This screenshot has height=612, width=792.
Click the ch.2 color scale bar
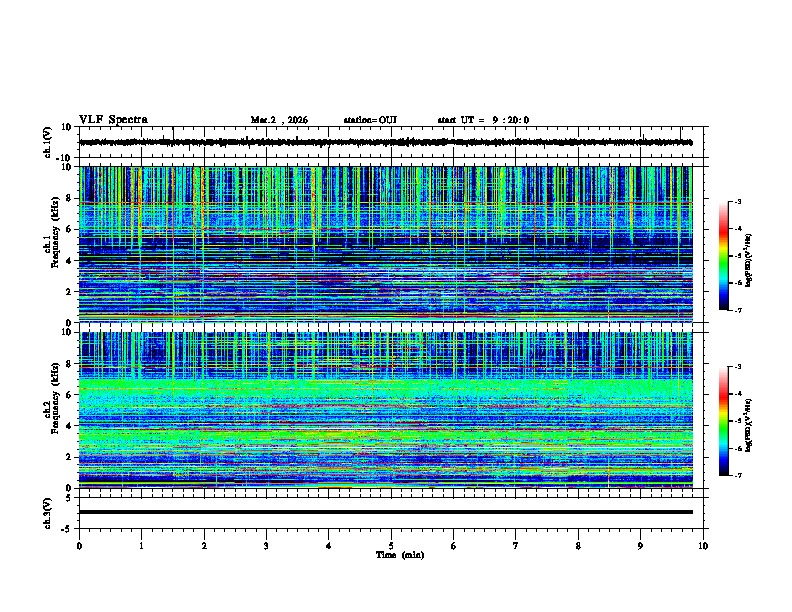pos(723,421)
